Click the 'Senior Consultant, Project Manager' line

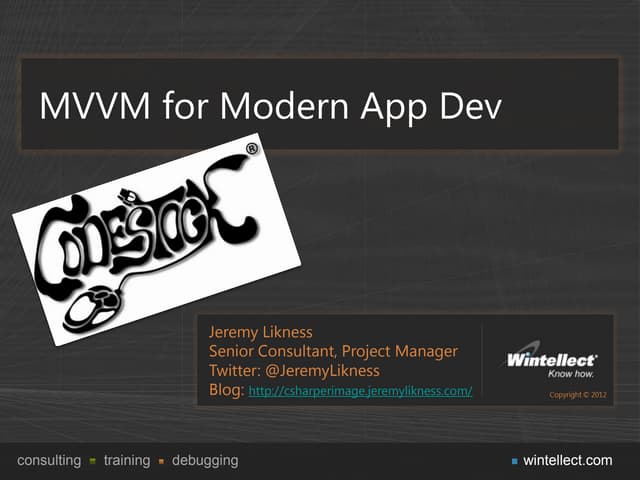(333, 351)
